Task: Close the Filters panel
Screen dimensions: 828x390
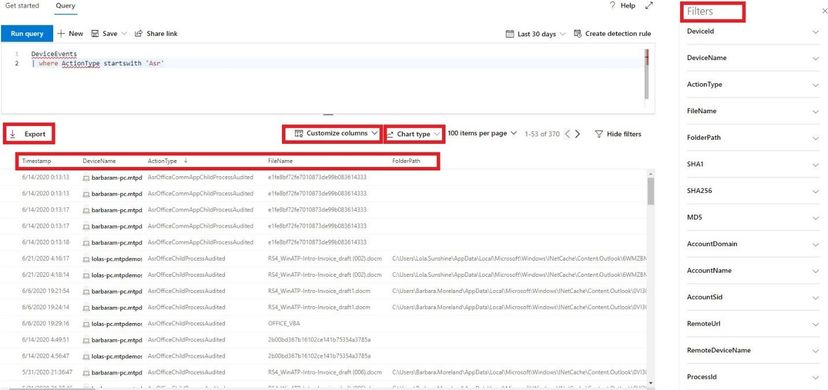Action: [825, 12]
